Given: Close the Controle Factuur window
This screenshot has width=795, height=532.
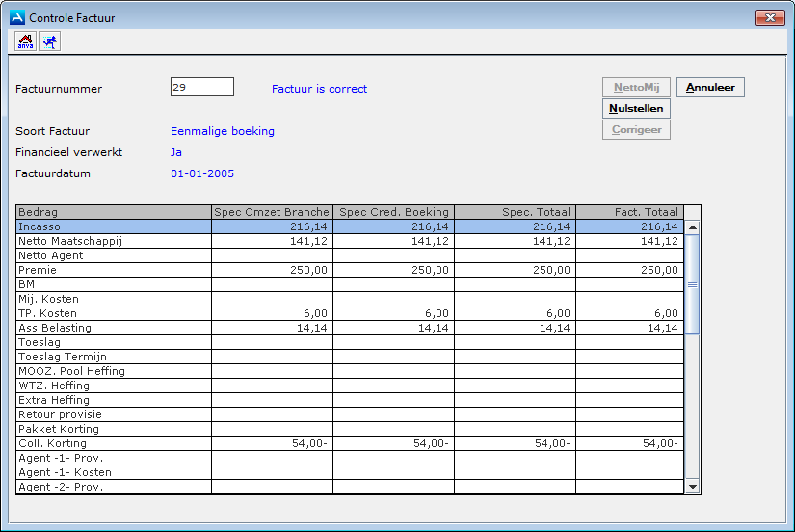Looking at the screenshot, I should [x=769, y=17].
